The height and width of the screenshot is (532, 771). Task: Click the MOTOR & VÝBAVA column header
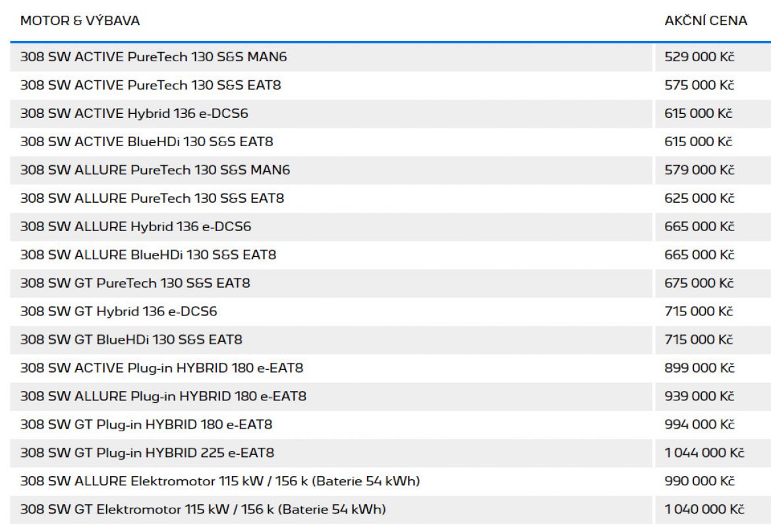point(80,21)
